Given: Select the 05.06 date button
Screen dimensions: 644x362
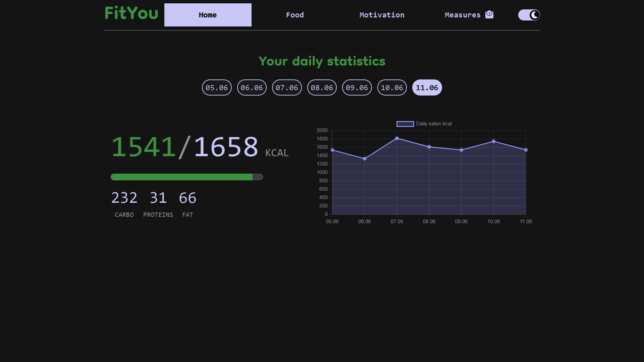Looking at the screenshot, I should click(x=217, y=87).
